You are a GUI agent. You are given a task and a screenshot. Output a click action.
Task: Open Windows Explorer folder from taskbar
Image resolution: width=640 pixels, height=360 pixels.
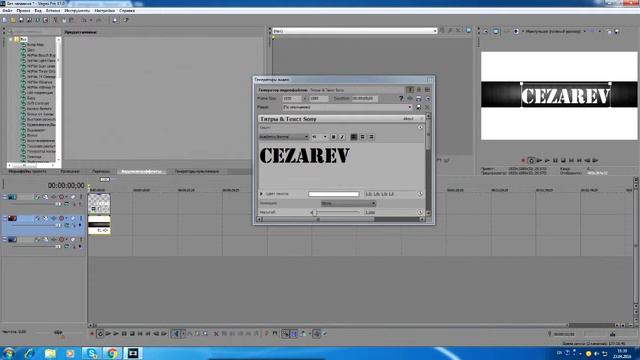tap(50, 353)
